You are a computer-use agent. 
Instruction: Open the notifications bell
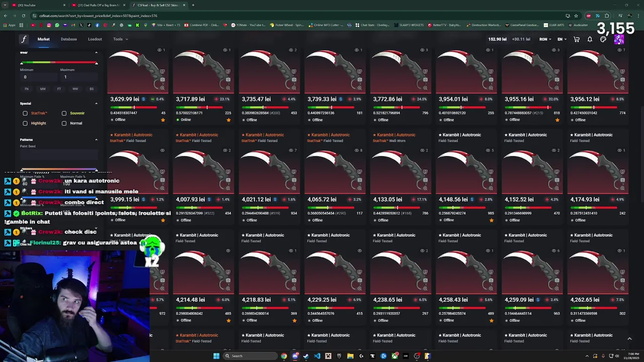tap(590, 39)
